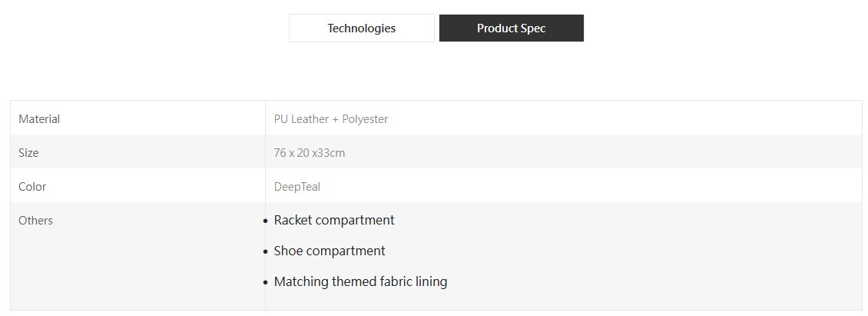Viewport: 868px width, 316px height.
Task: Click the Racket compartment list item
Action: click(334, 220)
